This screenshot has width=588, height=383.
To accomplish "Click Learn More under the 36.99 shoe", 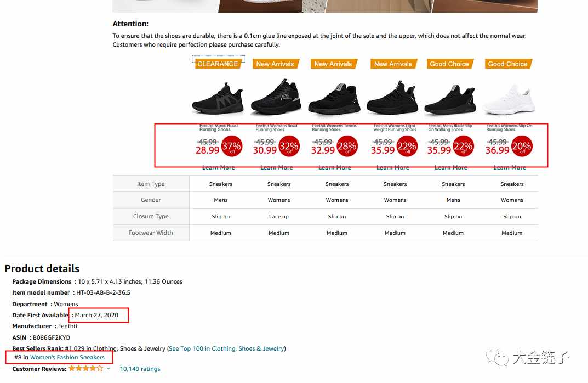I will pyautogui.click(x=510, y=168).
